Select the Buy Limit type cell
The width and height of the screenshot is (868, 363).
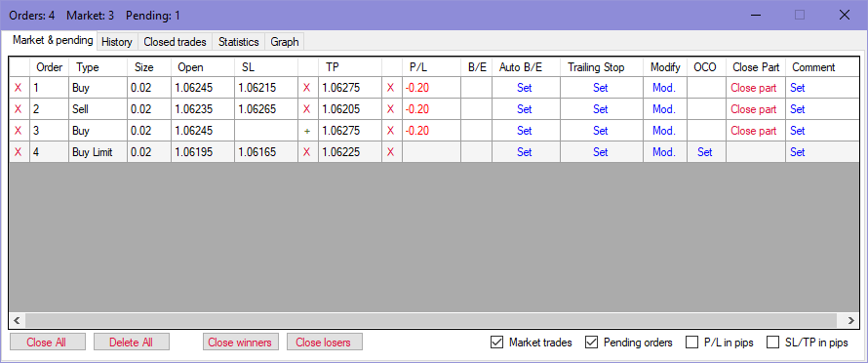pyautogui.click(x=98, y=152)
